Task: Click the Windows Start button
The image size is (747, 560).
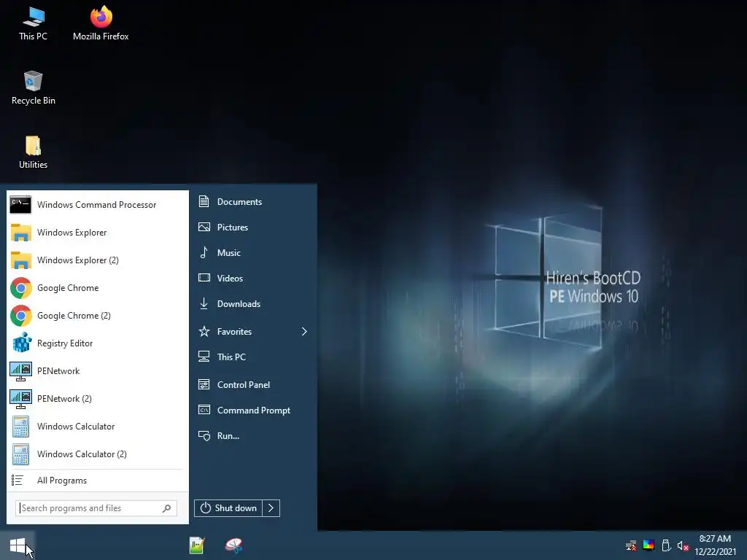Action: pyautogui.click(x=18, y=545)
